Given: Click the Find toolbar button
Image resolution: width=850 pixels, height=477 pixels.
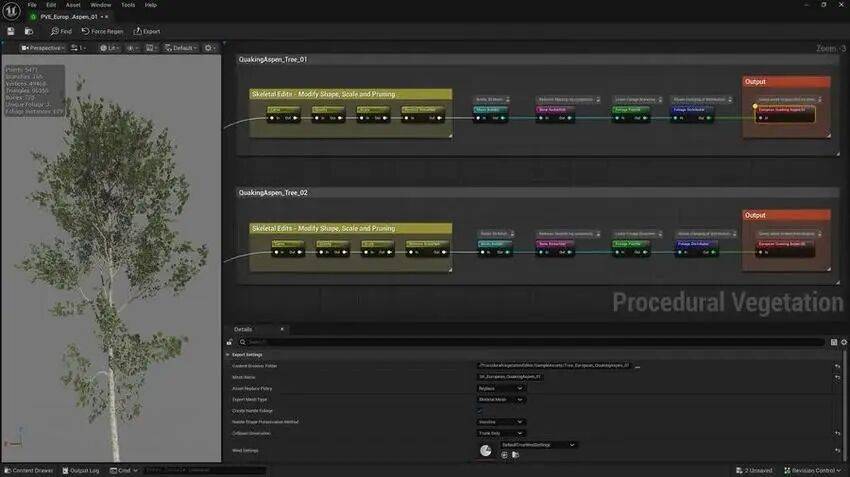Looking at the screenshot, I should tap(61, 31).
